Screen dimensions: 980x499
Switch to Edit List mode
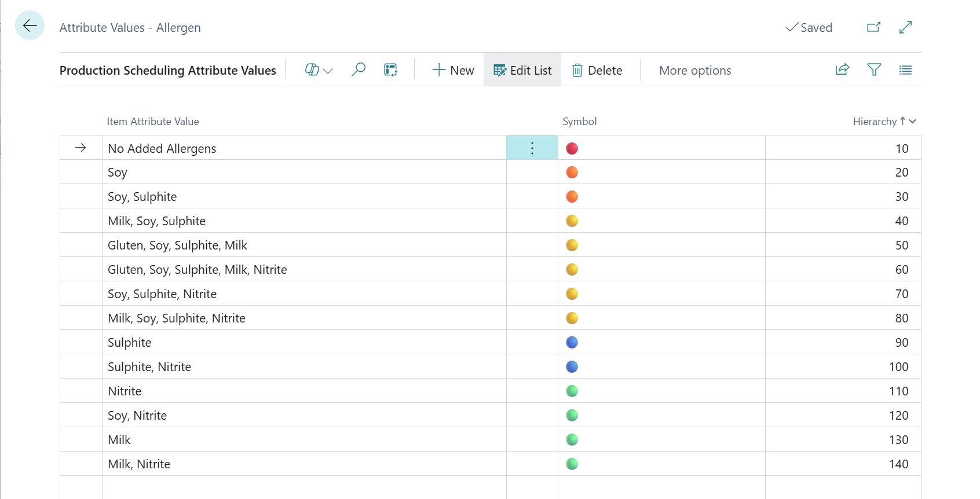pyautogui.click(x=522, y=70)
